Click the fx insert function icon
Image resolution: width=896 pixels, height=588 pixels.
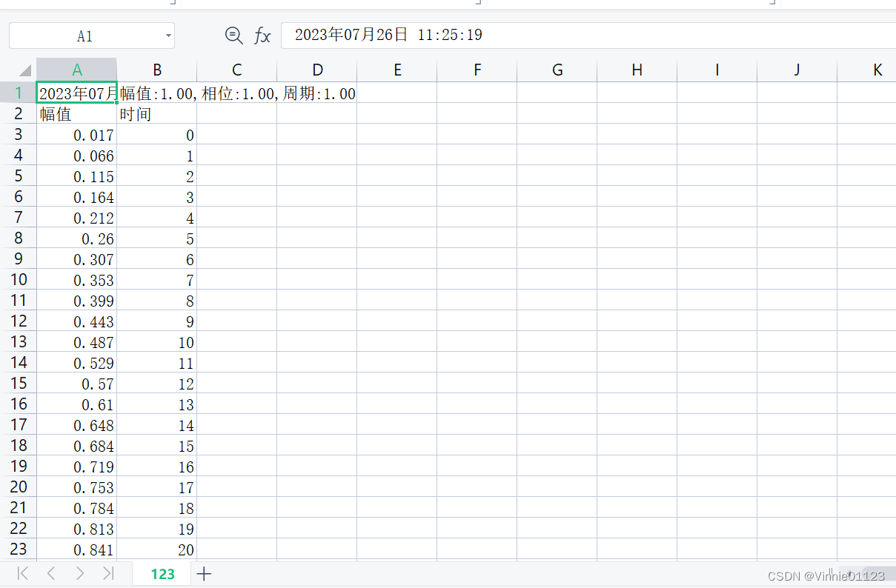pyautogui.click(x=263, y=35)
